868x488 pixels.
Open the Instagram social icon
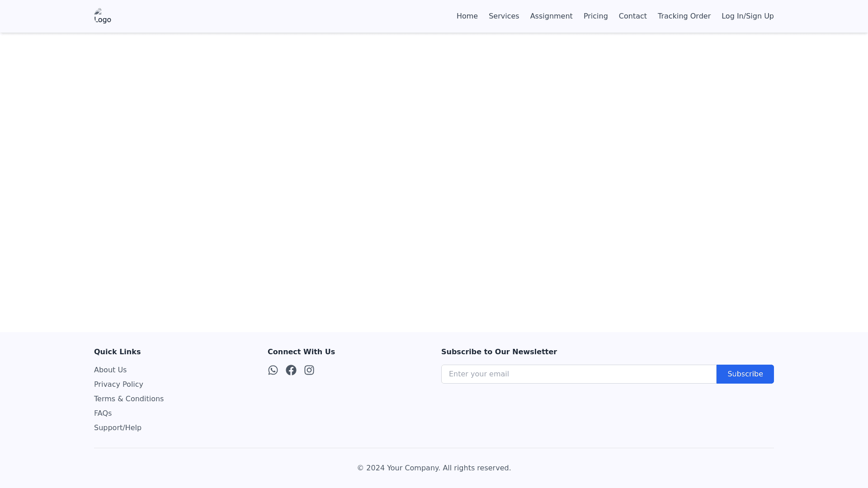pos(309,370)
